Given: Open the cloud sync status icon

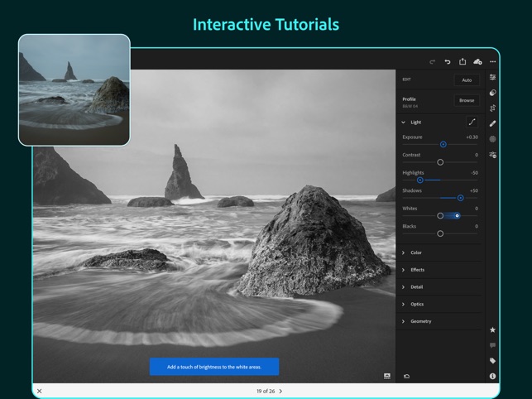Looking at the screenshot, I should tap(477, 61).
